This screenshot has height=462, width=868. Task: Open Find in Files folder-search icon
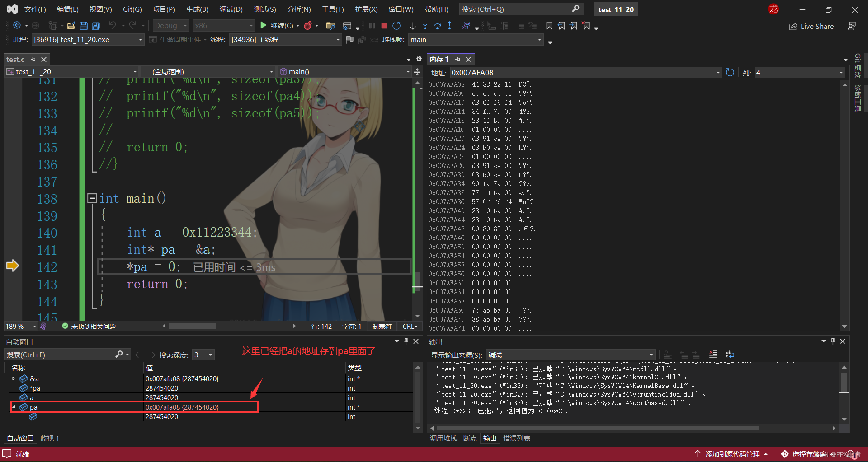pyautogui.click(x=330, y=26)
